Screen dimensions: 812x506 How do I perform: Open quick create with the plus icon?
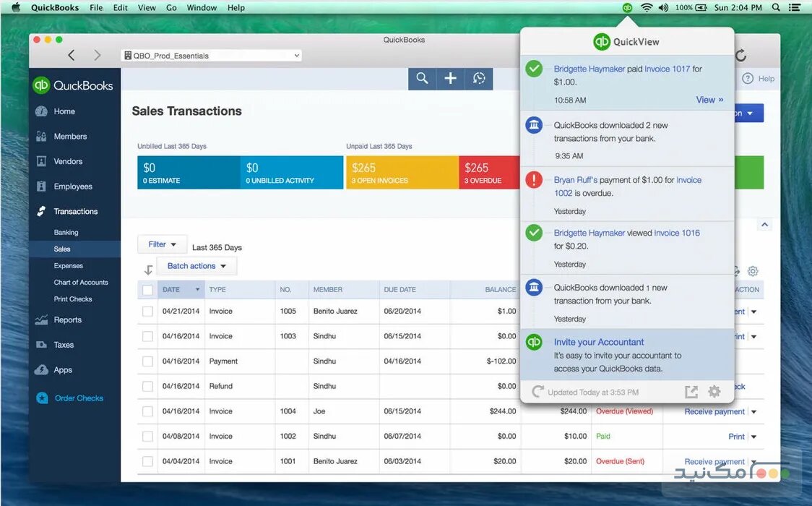pos(450,79)
